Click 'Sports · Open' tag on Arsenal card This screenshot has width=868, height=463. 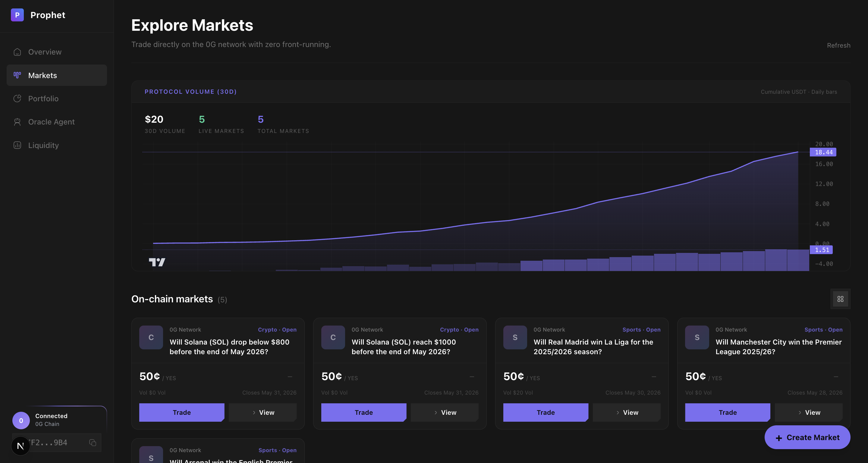277,450
